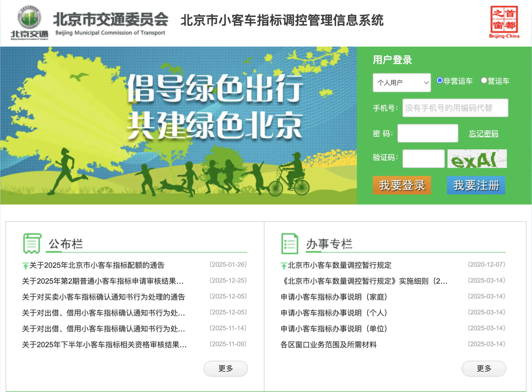532x392 pixels.
Task: Refresh the exAl captcha image
Action: coord(477,159)
